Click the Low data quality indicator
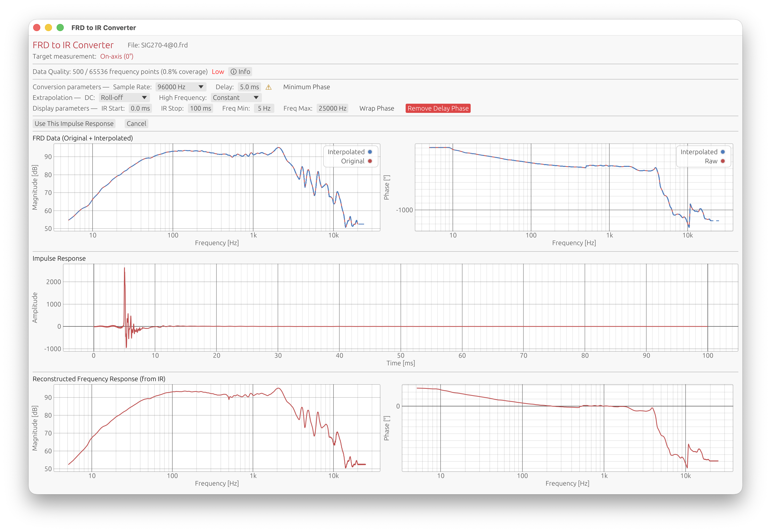 [x=218, y=71]
